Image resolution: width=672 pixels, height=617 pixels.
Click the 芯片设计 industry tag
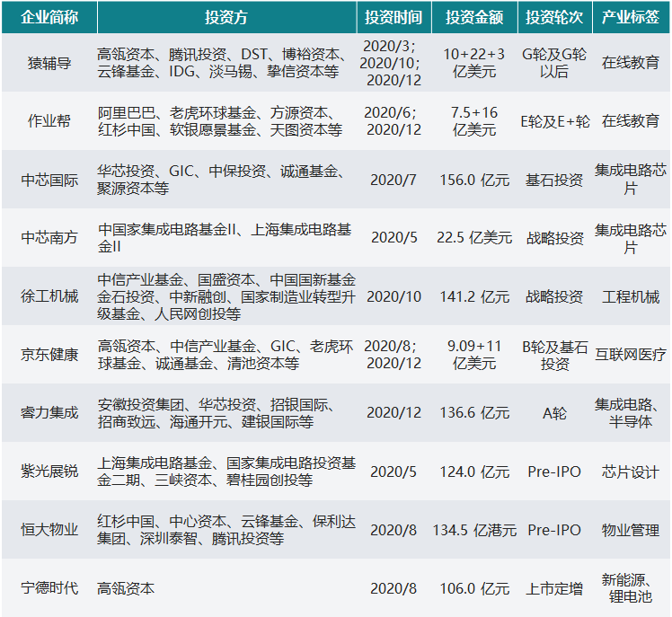tap(631, 472)
